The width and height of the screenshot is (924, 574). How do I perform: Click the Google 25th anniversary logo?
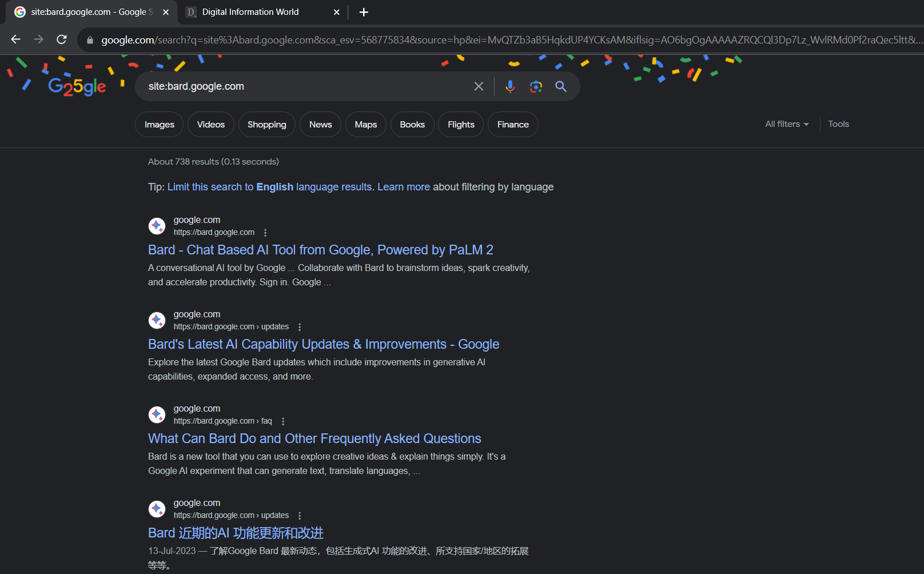77,87
